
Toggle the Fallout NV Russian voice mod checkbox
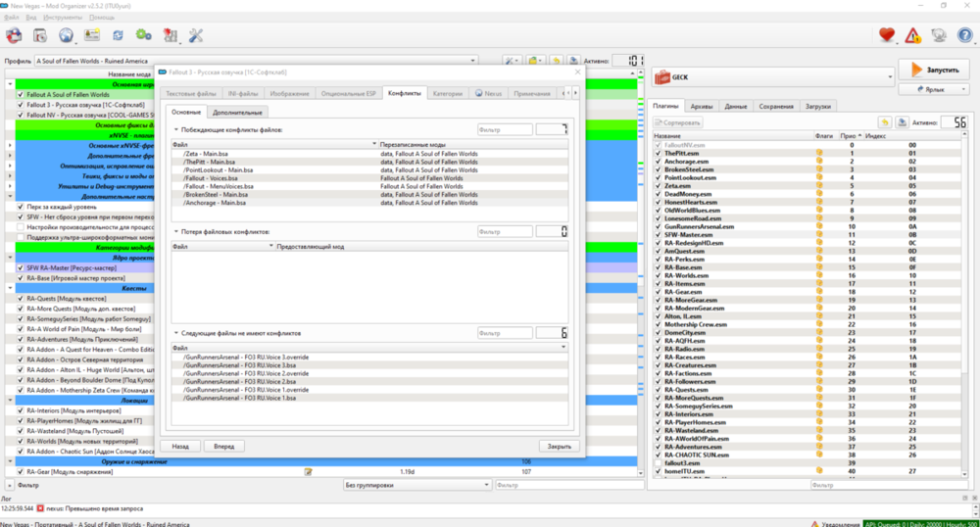[20, 115]
